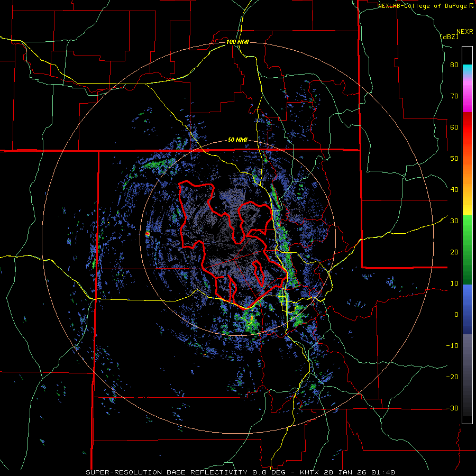Click the 70 value on the dBZ scale
Screen dimensions: 476x476
click(x=454, y=96)
